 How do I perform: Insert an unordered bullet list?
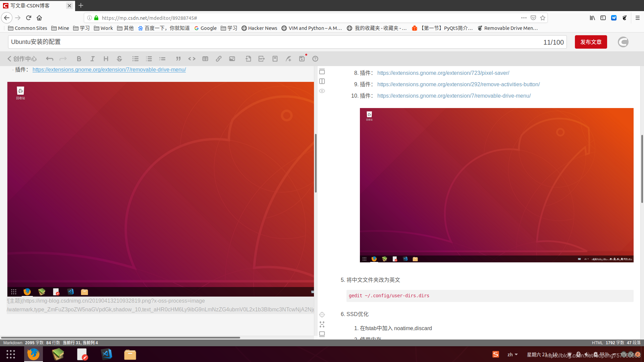136,59
